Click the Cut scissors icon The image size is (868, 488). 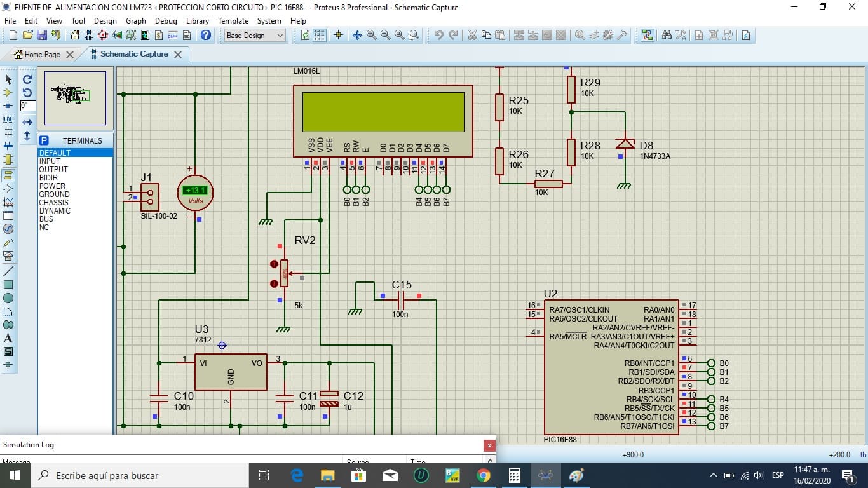click(472, 36)
